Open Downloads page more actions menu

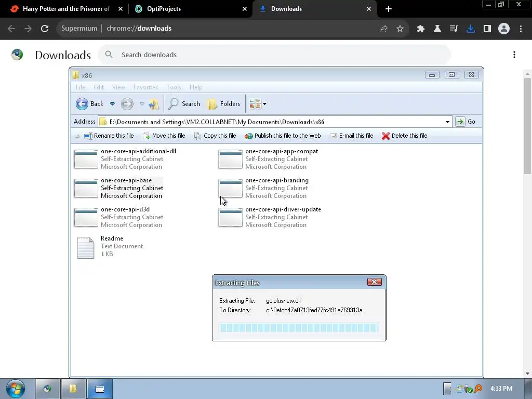514,55
